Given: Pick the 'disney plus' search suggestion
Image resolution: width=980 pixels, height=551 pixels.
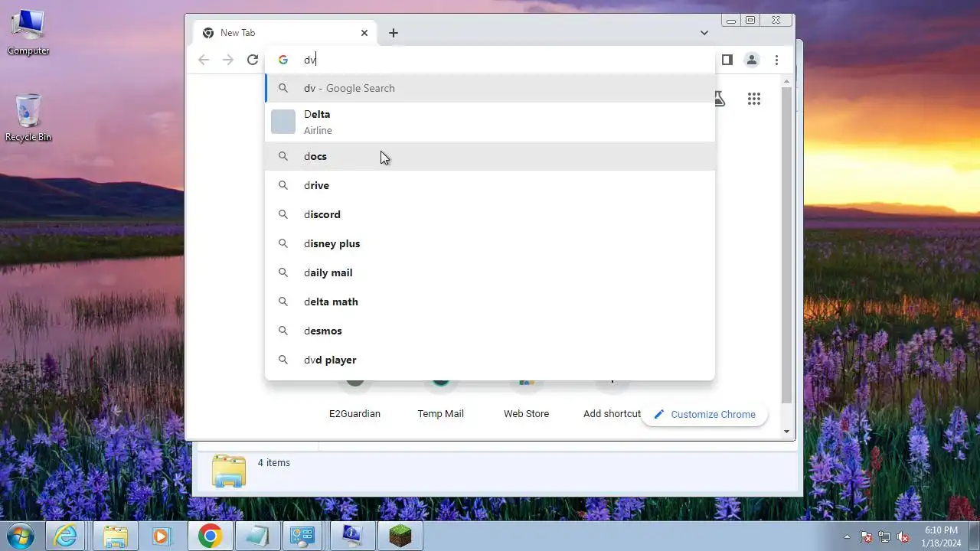Looking at the screenshot, I should click(490, 243).
